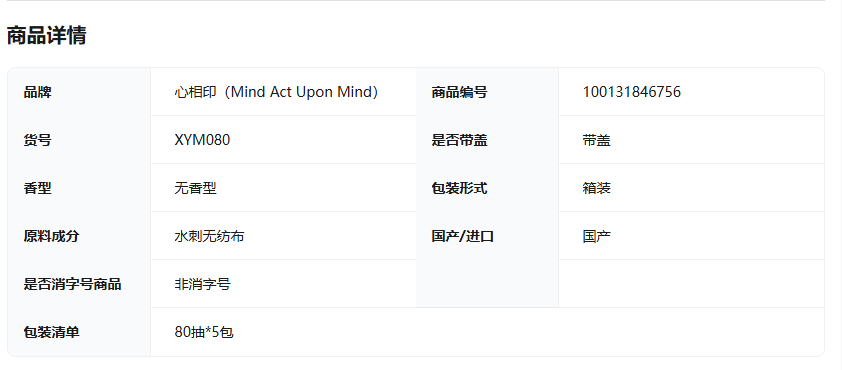Select the brand value 心相印 (Mind Act Upon Mind)
Image resolution: width=842 pixels, height=370 pixels.
[x=277, y=92]
